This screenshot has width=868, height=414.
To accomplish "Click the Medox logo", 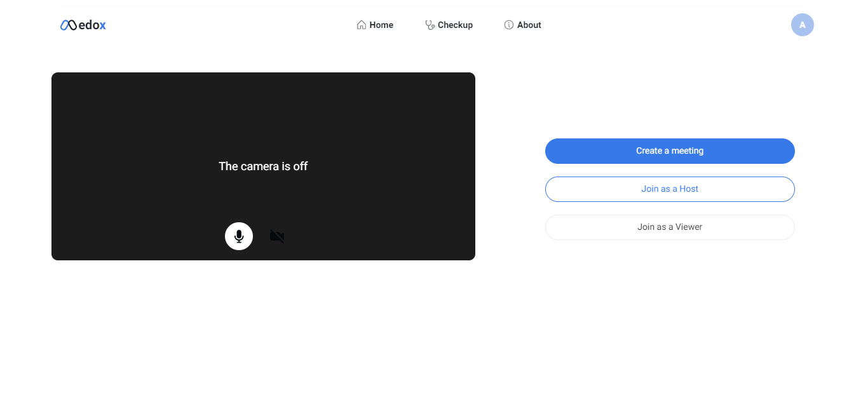I will [83, 25].
